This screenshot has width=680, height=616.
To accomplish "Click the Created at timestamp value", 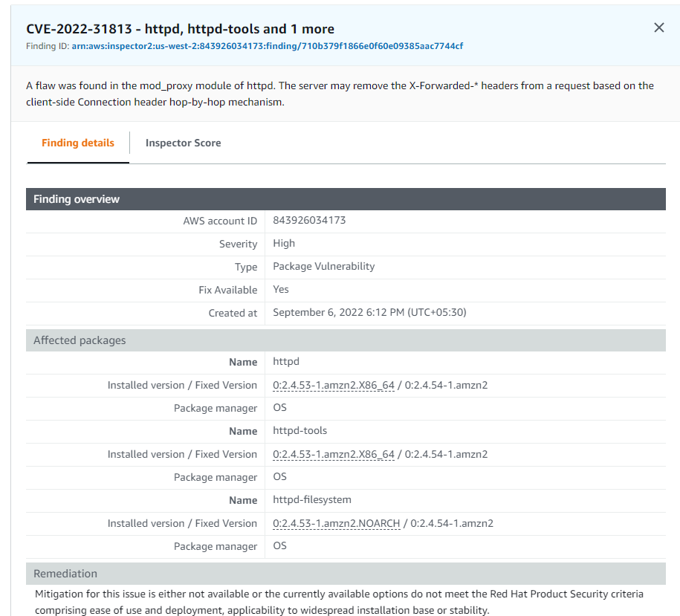I will coord(369,312).
